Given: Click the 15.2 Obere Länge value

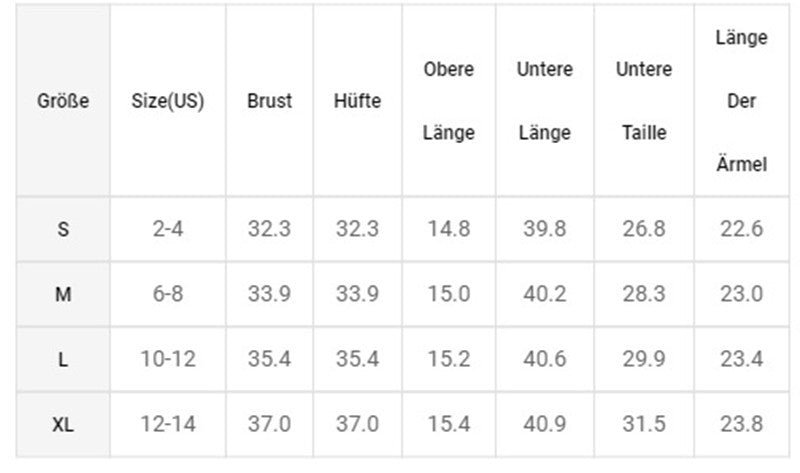Looking at the screenshot, I should click(x=448, y=360).
